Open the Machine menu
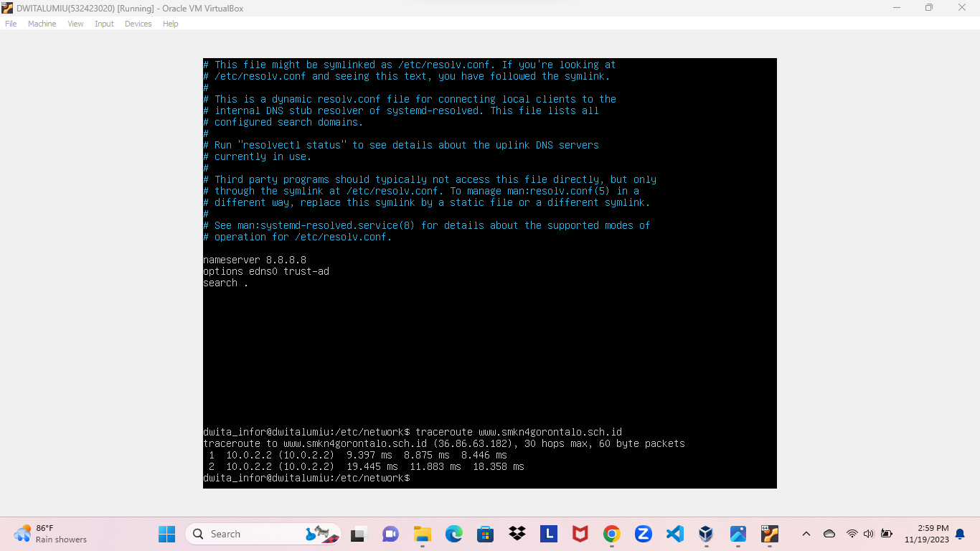The width and height of the screenshot is (980, 551). pos(42,24)
